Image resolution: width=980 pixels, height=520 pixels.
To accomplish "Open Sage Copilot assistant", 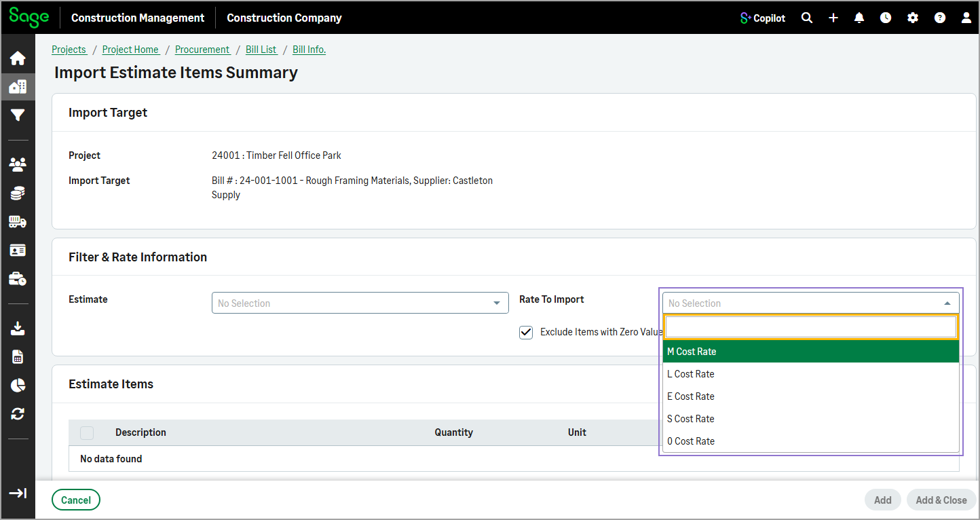I will tap(763, 18).
